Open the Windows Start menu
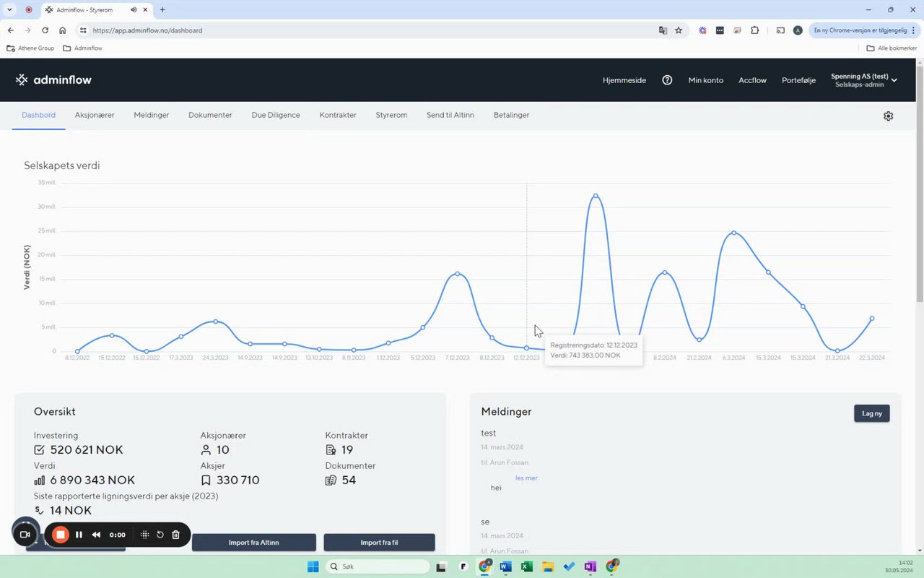 pyautogui.click(x=313, y=566)
